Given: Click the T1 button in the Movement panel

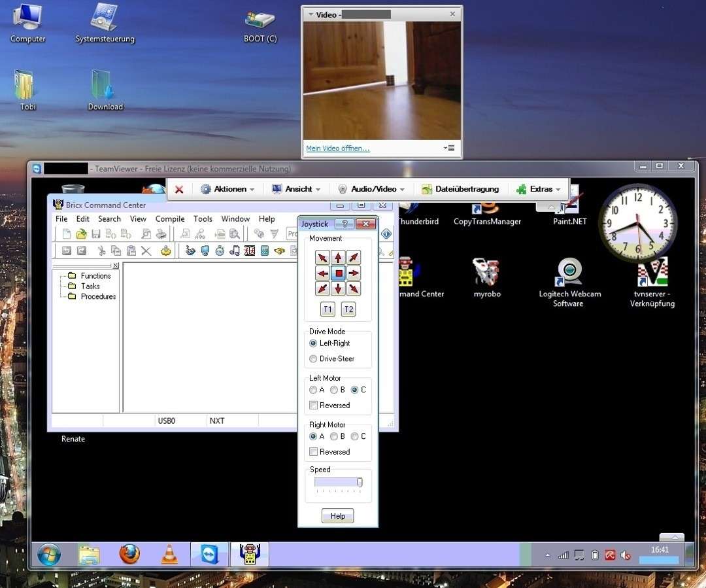Looking at the screenshot, I should [327, 309].
